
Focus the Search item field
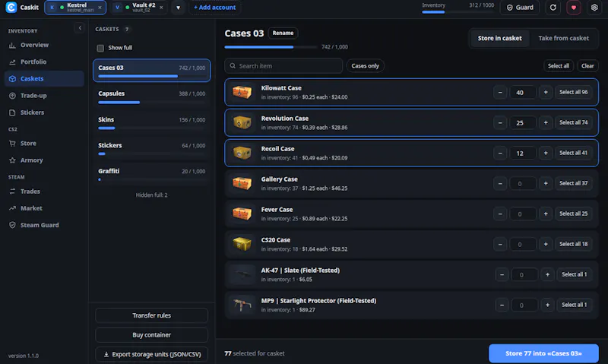click(283, 66)
